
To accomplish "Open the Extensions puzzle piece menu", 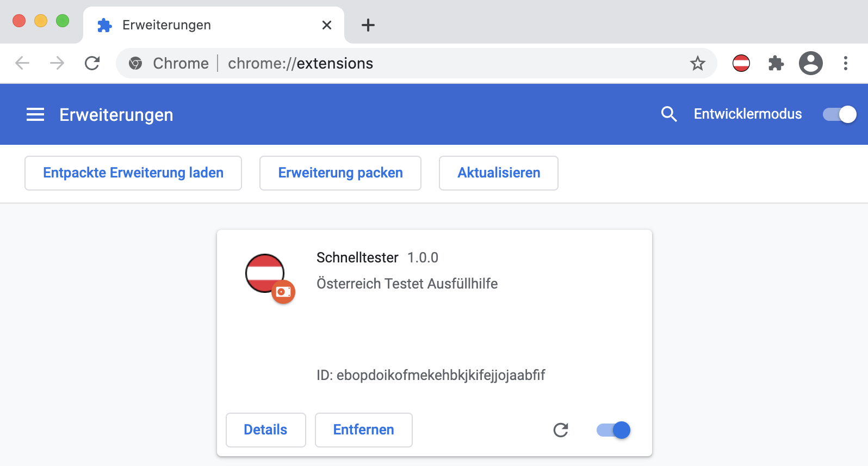I will (776, 63).
